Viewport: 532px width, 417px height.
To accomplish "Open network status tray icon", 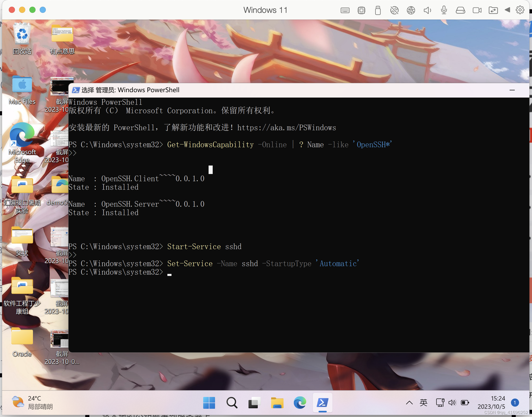I will (440, 403).
